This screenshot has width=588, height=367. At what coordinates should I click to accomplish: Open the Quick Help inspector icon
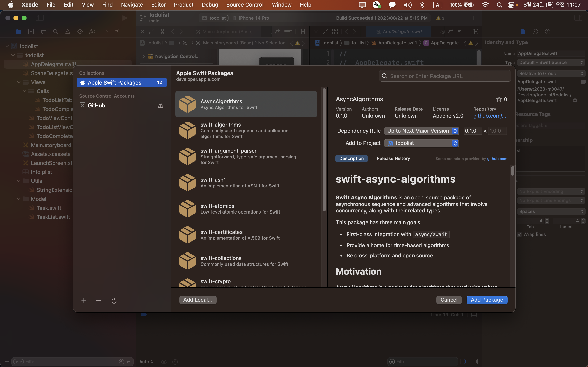tap(547, 32)
